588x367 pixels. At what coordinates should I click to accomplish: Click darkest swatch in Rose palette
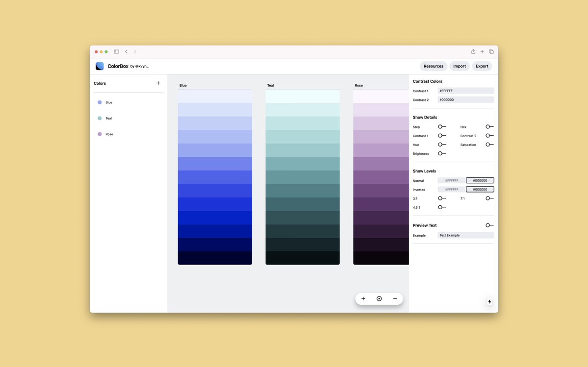pyautogui.click(x=381, y=258)
